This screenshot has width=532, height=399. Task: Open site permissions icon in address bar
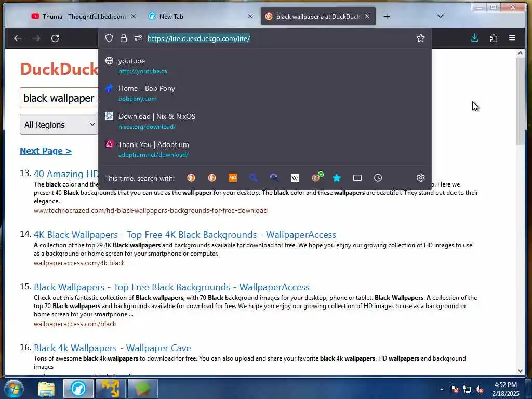(138, 38)
